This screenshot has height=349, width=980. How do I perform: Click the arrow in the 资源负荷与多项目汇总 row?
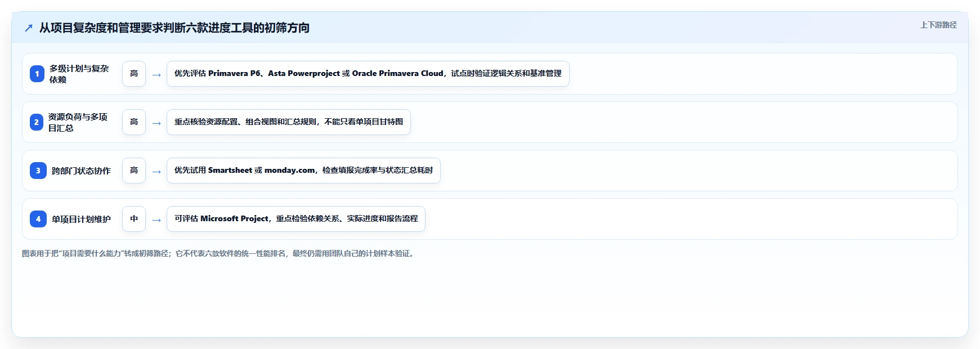click(x=156, y=123)
